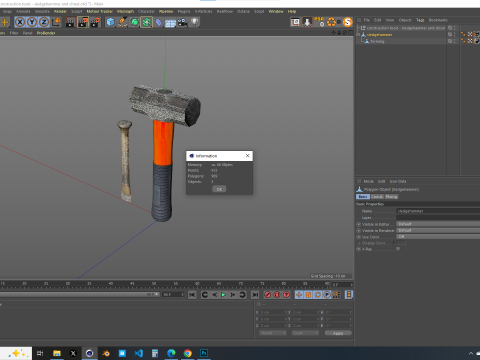Click OK in the Information dialog

[x=219, y=189]
